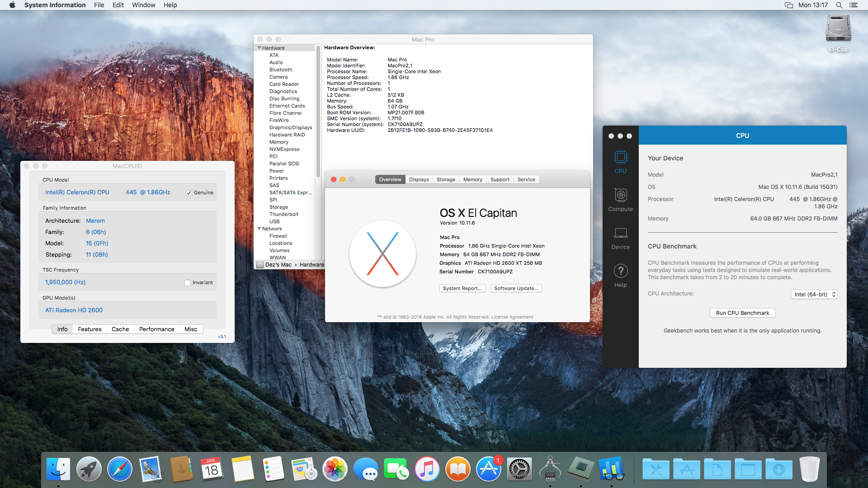Enable the Invariant TSC checkbox
868x488 pixels.
click(188, 283)
